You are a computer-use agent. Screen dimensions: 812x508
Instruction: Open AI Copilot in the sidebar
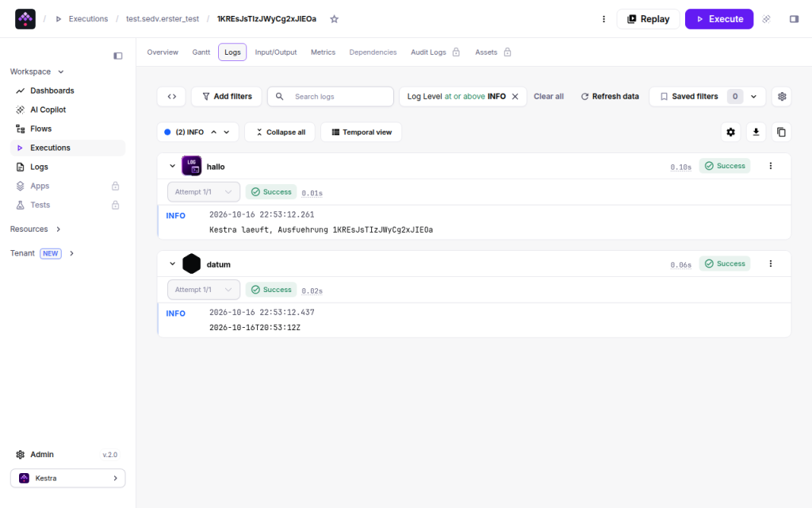click(x=68, y=110)
